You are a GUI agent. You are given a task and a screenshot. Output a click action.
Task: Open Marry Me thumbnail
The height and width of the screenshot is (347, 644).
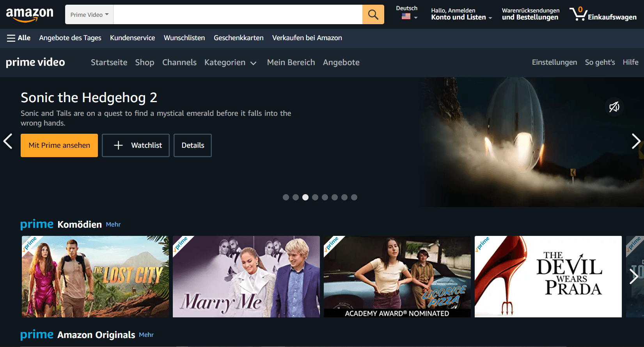pos(246,276)
